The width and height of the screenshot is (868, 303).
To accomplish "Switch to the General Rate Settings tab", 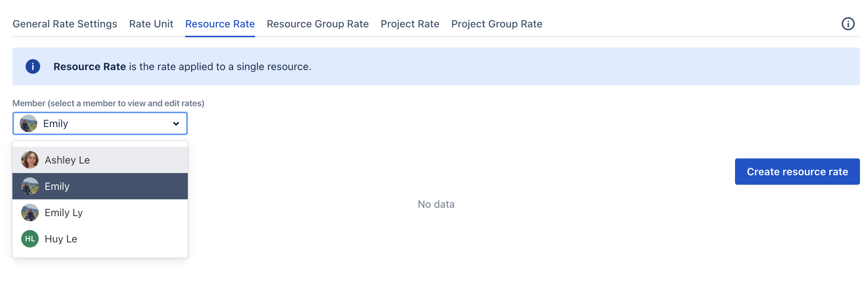I will pos(65,24).
